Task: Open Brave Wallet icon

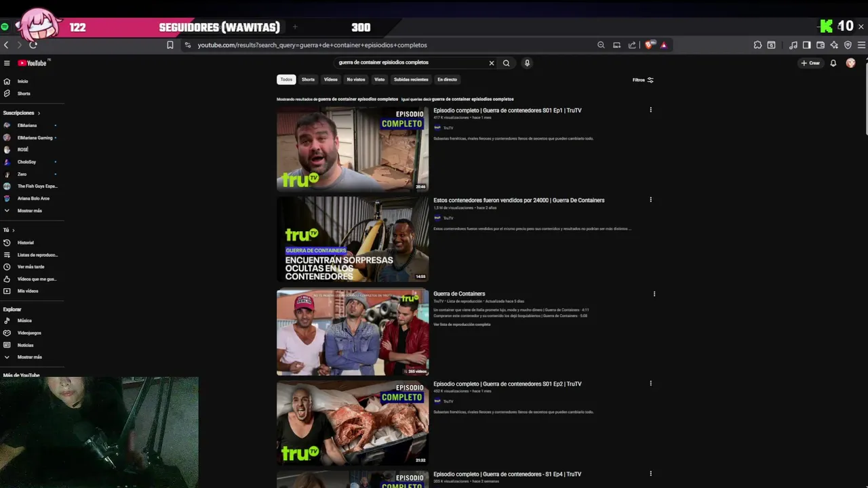Action: coord(821,45)
